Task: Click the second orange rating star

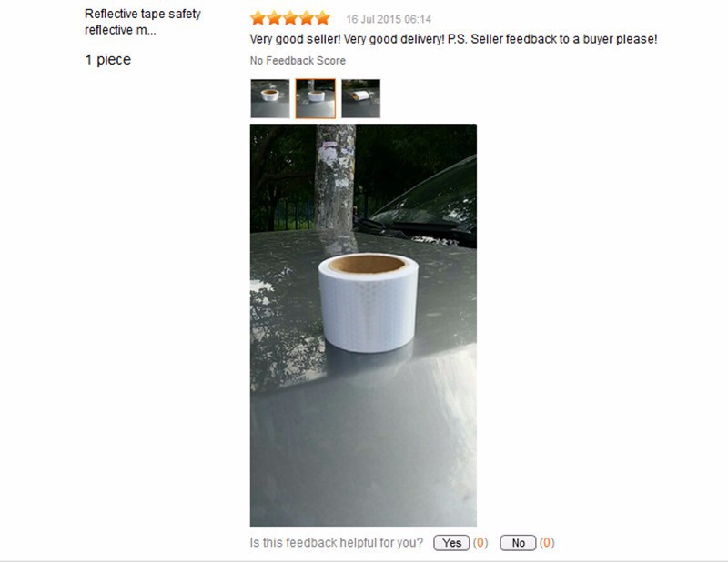Action: click(274, 18)
